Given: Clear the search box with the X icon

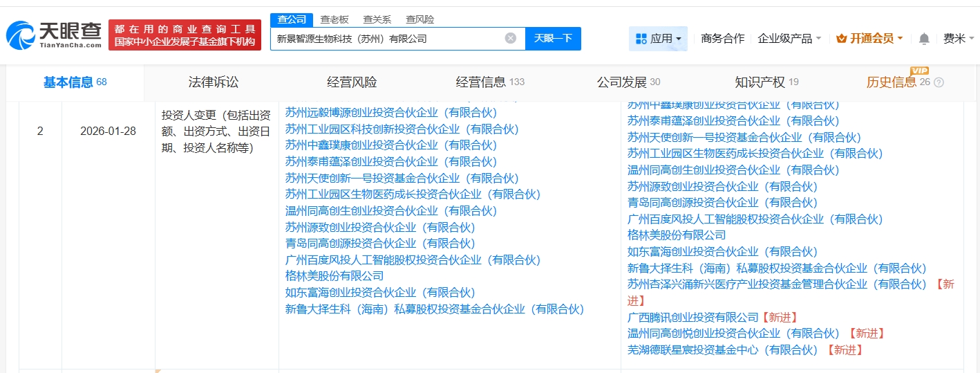Looking at the screenshot, I should [x=511, y=38].
